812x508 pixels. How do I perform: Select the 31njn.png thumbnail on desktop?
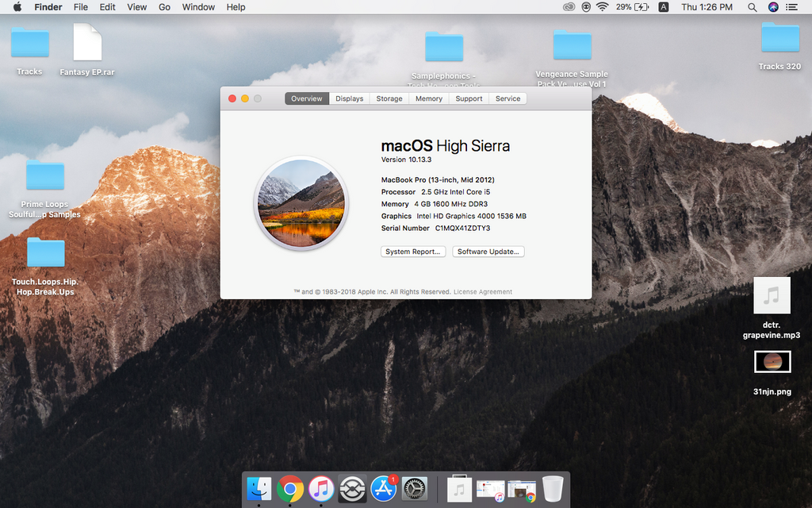tap(772, 362)
